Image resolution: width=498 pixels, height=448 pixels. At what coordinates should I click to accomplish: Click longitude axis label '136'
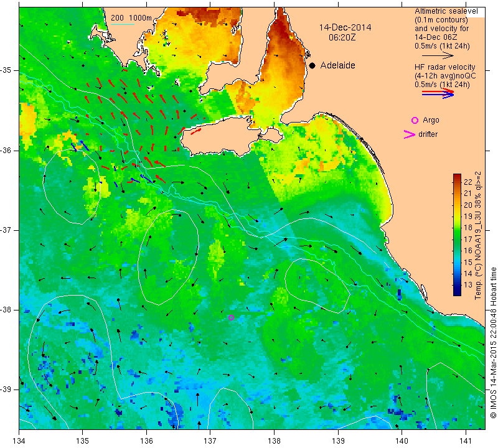(146, 441)
